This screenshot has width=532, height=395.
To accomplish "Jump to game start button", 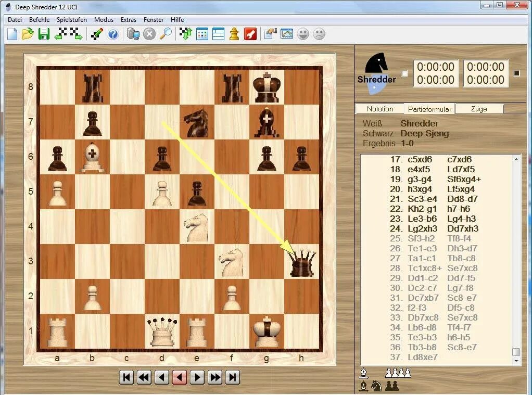I will [x=126, y=377].
